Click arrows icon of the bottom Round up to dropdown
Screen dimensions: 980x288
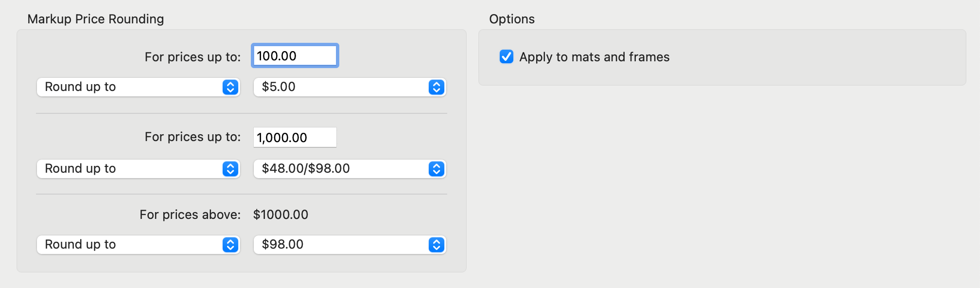pyautogui.click(x=230, y=245)
